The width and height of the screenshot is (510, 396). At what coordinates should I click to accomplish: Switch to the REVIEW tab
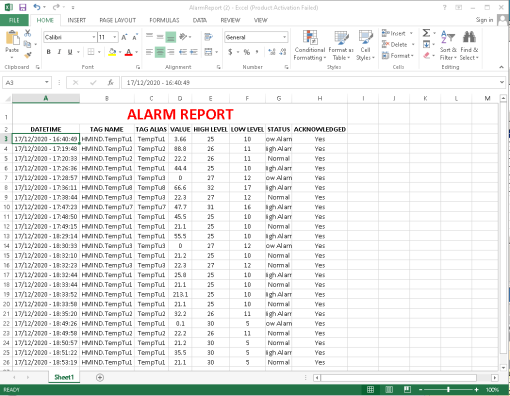point(230,20)
